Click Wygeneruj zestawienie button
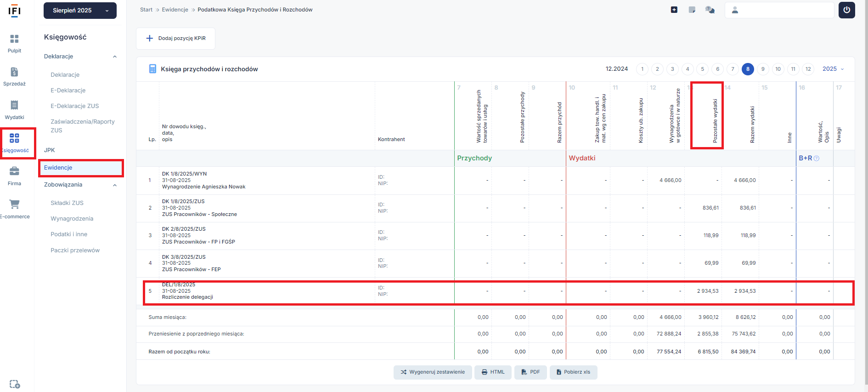This screenshot has height=392, width=868. 432,372
